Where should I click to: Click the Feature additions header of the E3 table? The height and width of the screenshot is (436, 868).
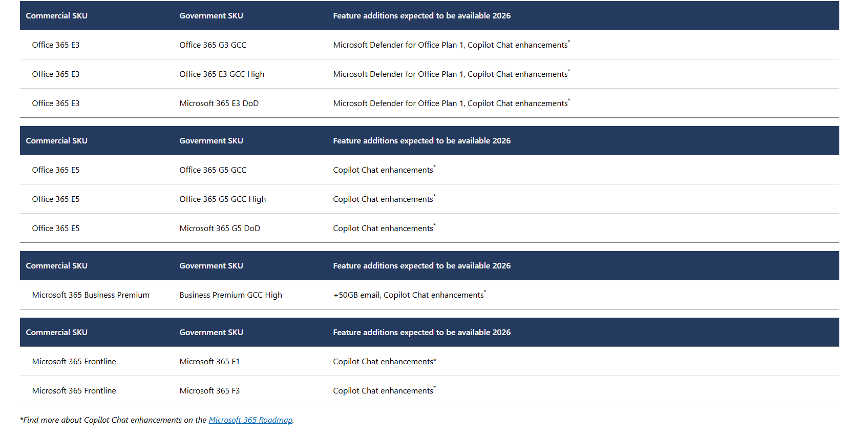pyautogui.click(x=422, y=16)
